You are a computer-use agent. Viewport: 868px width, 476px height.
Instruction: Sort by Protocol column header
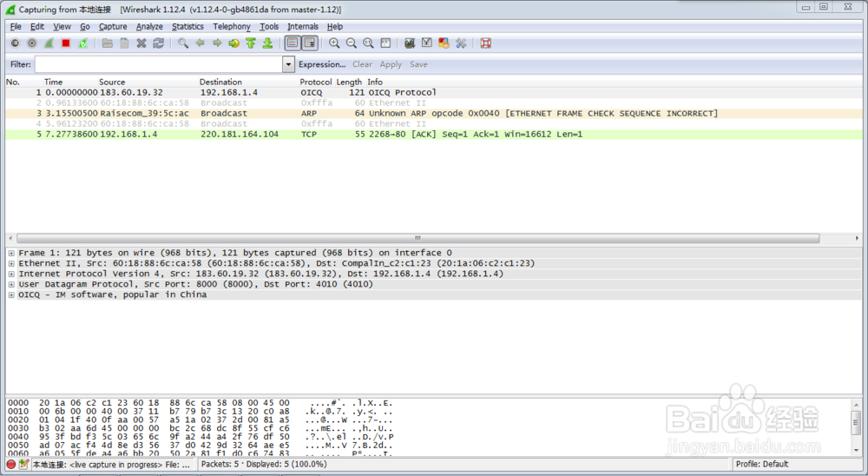pyautogui.click(x=316, y=82)
